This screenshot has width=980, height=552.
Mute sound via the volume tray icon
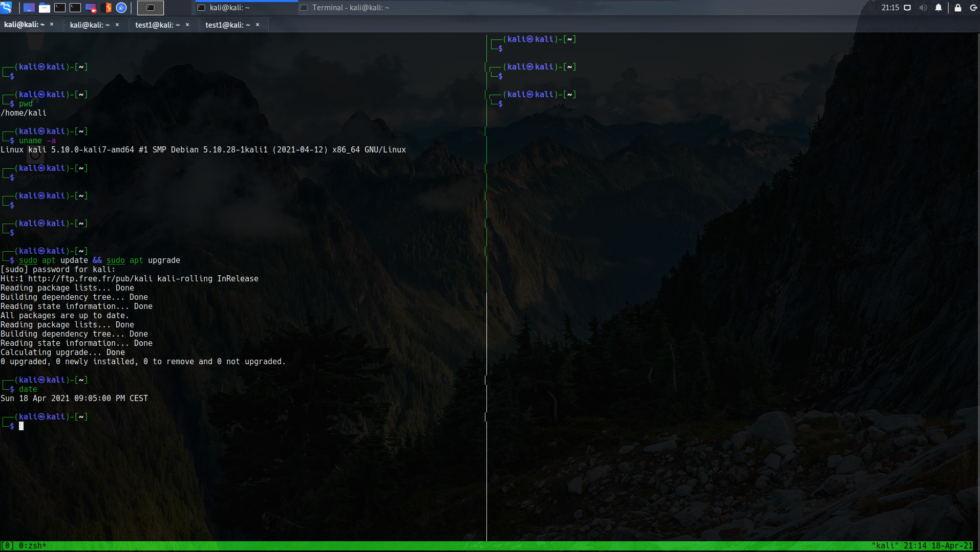click(923, 8)
